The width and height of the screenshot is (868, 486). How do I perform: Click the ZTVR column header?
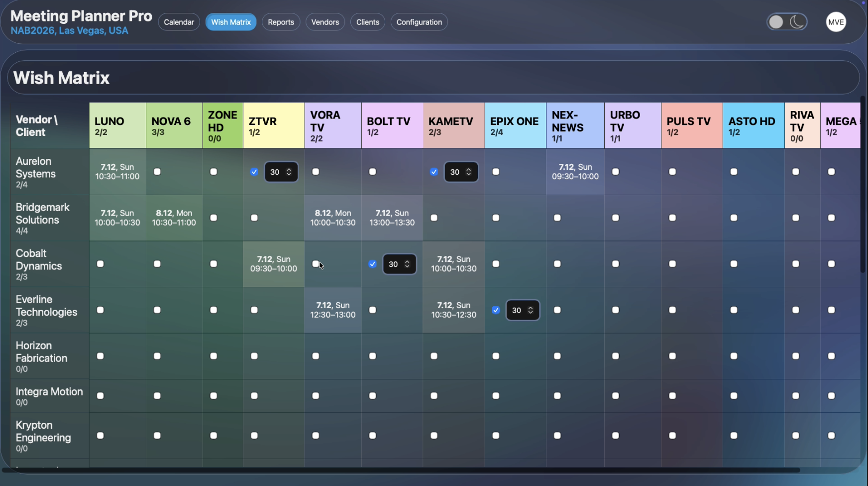[274, 125]
